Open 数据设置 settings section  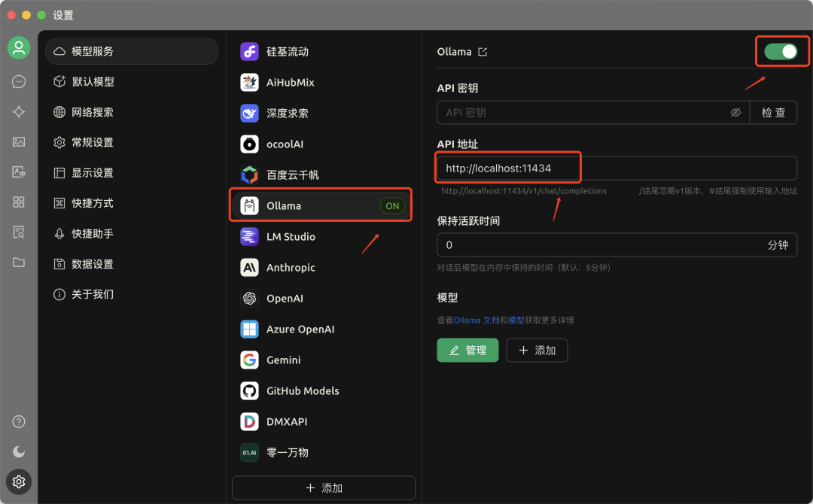coord(132,264)
